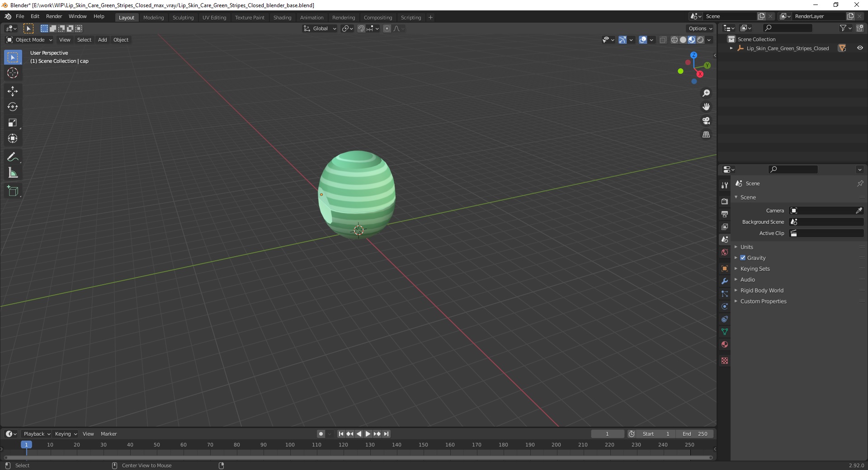Open Object Data properties tab

(725, 332)
